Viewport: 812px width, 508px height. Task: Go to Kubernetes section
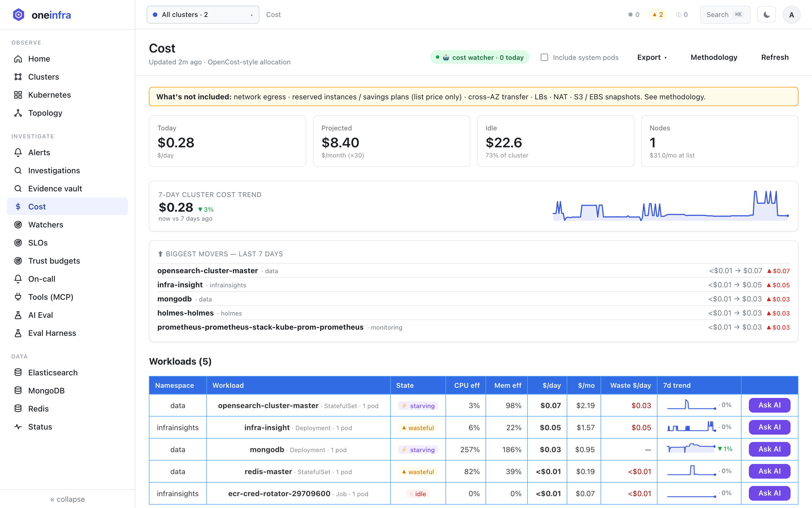pyautogui.click(x=67, y=95)
